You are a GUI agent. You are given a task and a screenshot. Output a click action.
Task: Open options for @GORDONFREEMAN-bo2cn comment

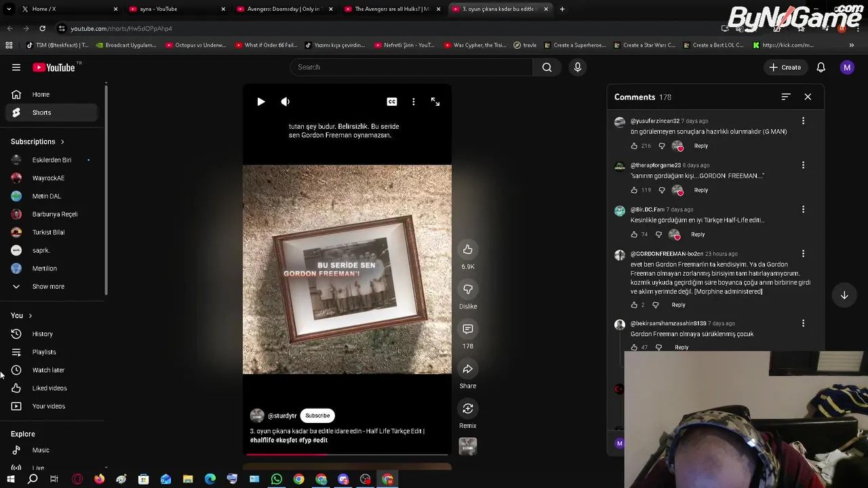pos(803,253)
